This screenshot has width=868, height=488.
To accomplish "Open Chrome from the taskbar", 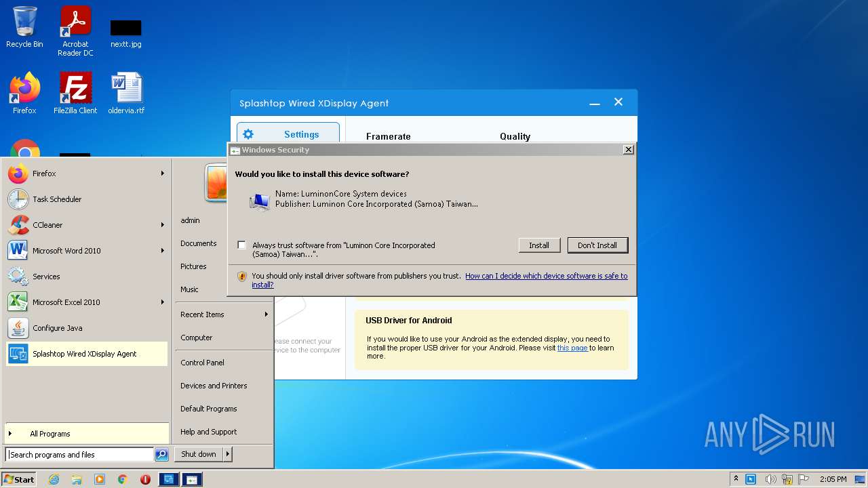I will [x=123, y=479].
